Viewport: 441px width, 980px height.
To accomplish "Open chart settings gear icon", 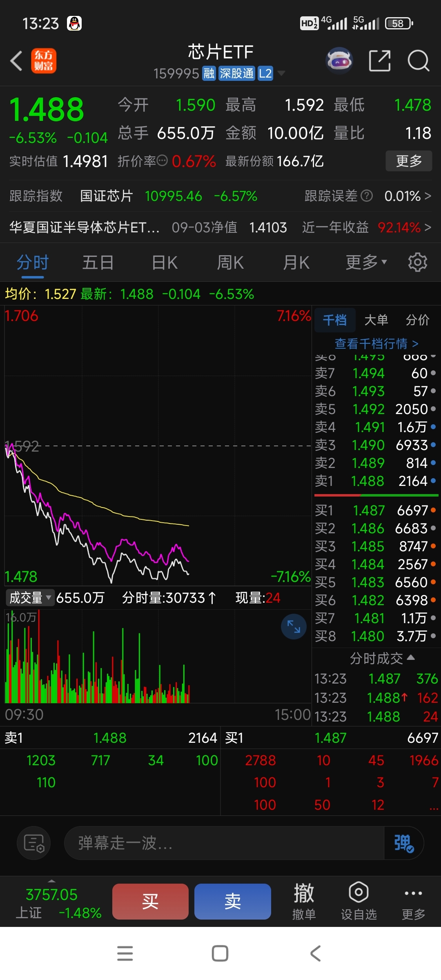I will click(417, 262).
